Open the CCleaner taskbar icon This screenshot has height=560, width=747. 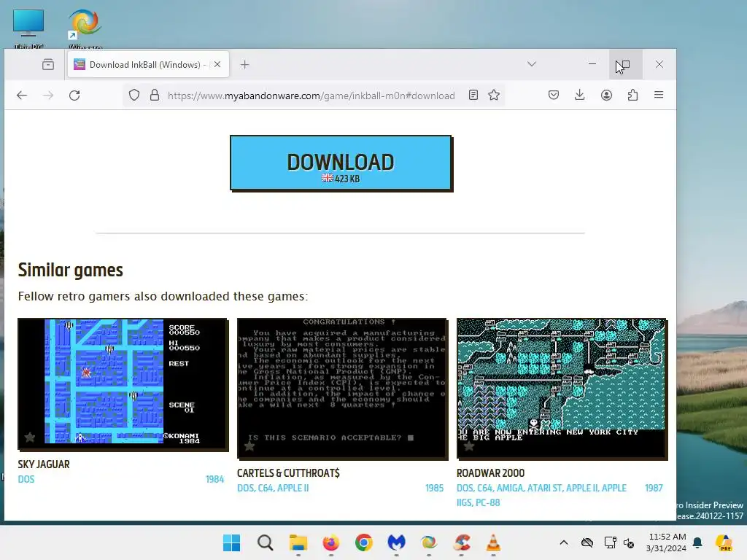pyautogui.click(x=461, y=542)
